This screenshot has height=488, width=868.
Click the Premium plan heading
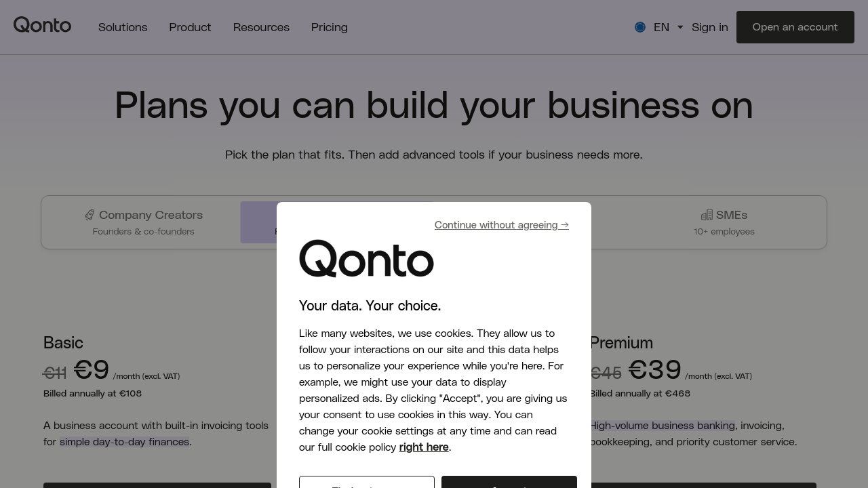pyautogui.click(x=621, y=343)
